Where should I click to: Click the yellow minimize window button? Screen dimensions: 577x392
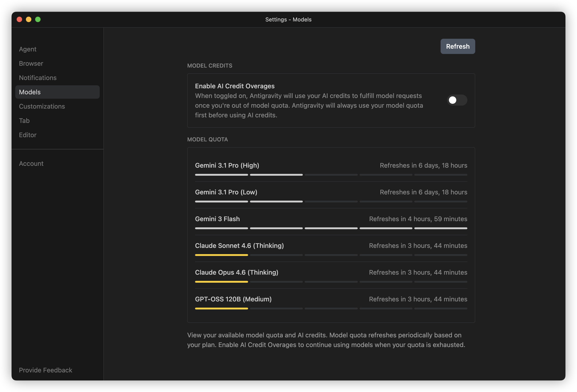29,19
